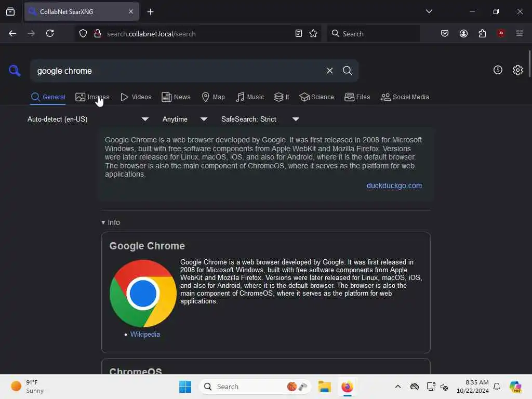Viewport: 532px width, 399px height.
Task: Click the Google Chrome logo image
Action: pyautogui.click(x=143, y=293)
